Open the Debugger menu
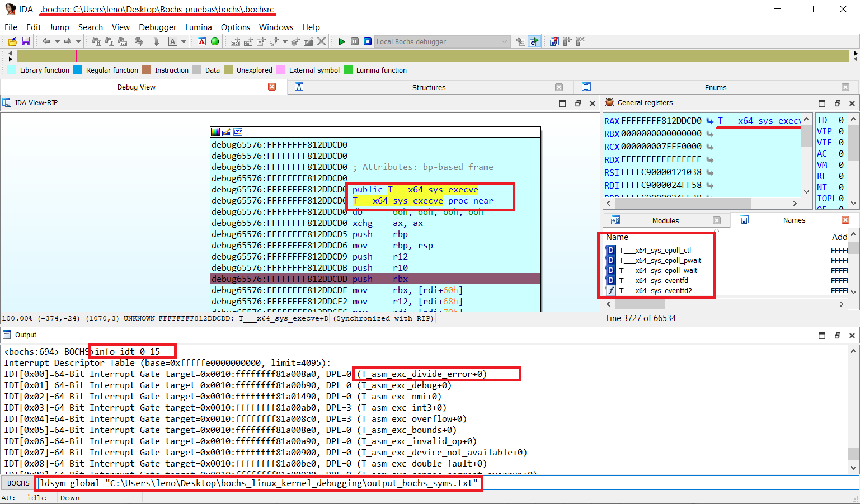The image size is (860, 504). [157, 27]
